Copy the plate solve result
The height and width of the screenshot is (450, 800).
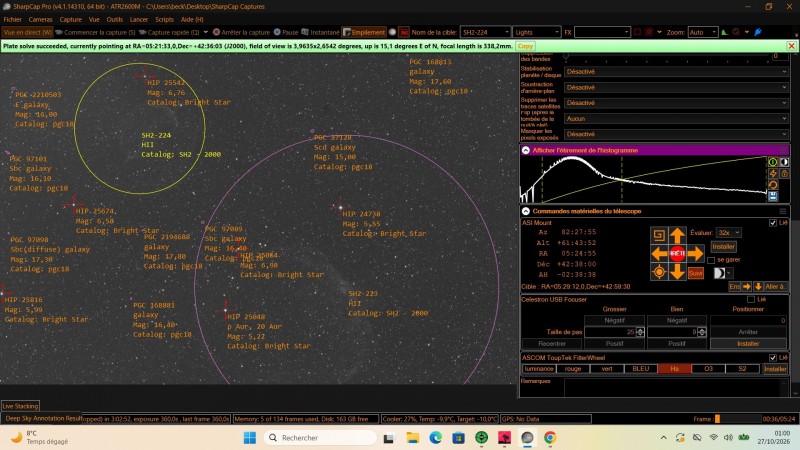[x=525, y=46]
